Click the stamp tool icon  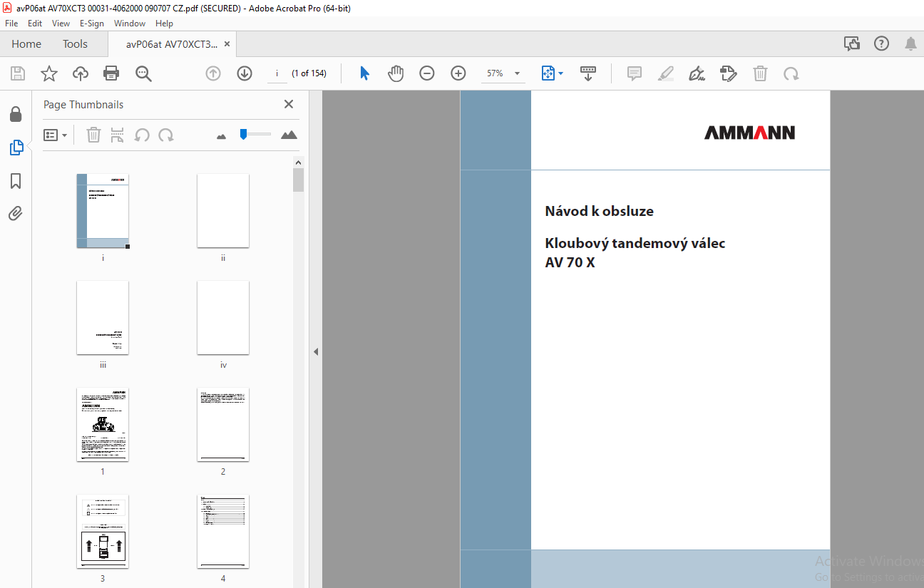[x=728, y=73]
